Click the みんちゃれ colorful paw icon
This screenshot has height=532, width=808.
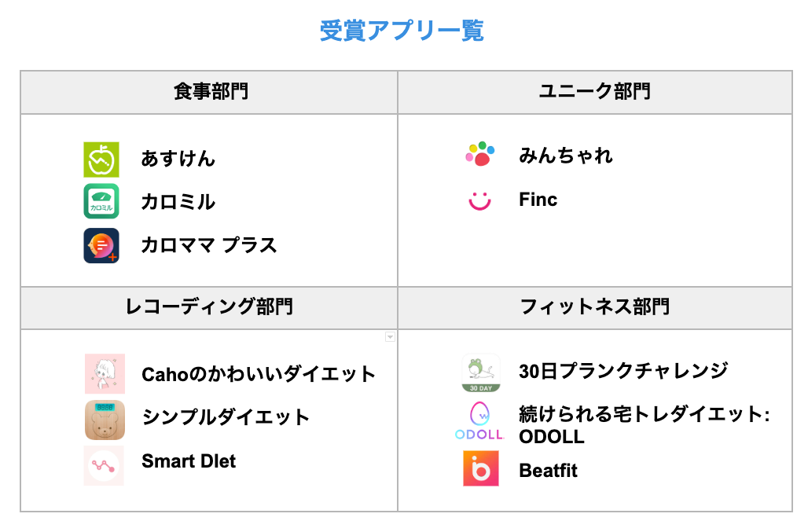[x=480, y=155]
